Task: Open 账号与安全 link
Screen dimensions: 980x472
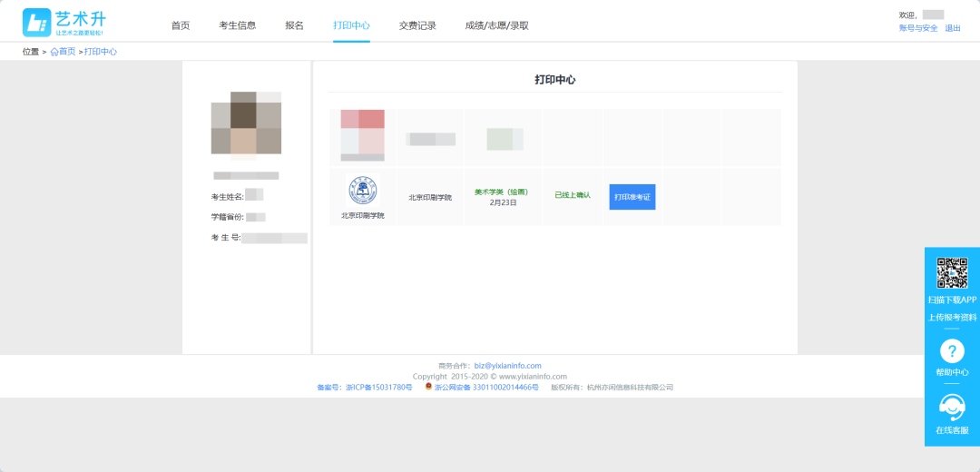Action: (x=918, y=28)
